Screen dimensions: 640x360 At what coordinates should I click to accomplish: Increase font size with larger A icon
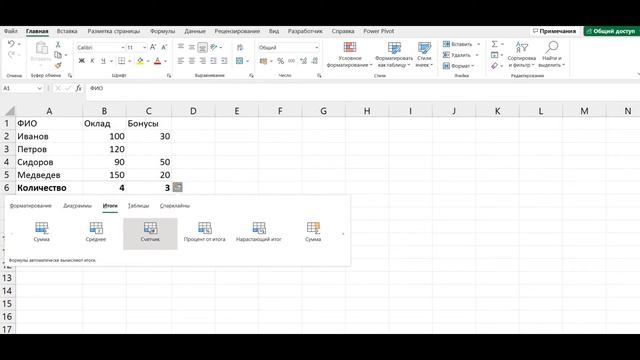153,47
